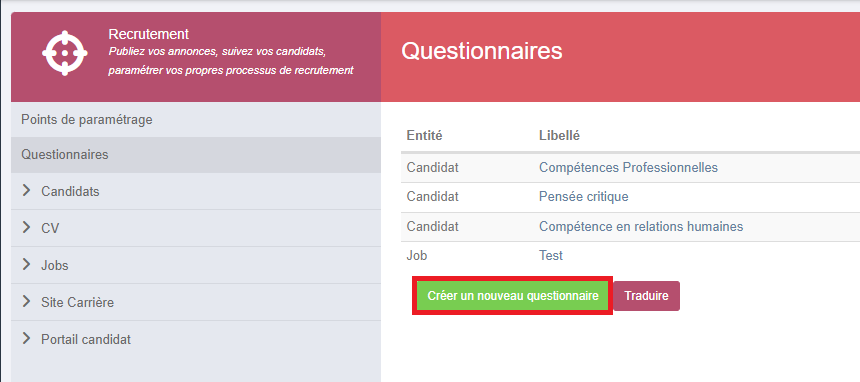Open Compétences Professionnelles questionnaire link
Screen dimensions: 860x382
pyautogui.click(x=628, y=167)
